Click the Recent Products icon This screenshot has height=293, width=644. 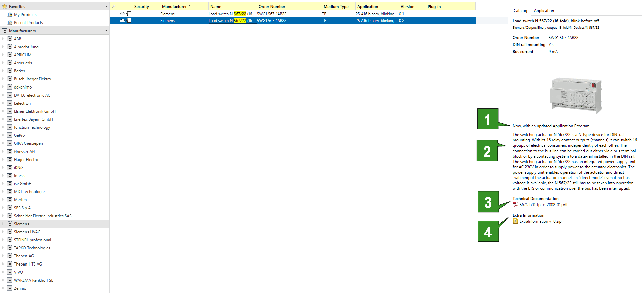(10, 23)
